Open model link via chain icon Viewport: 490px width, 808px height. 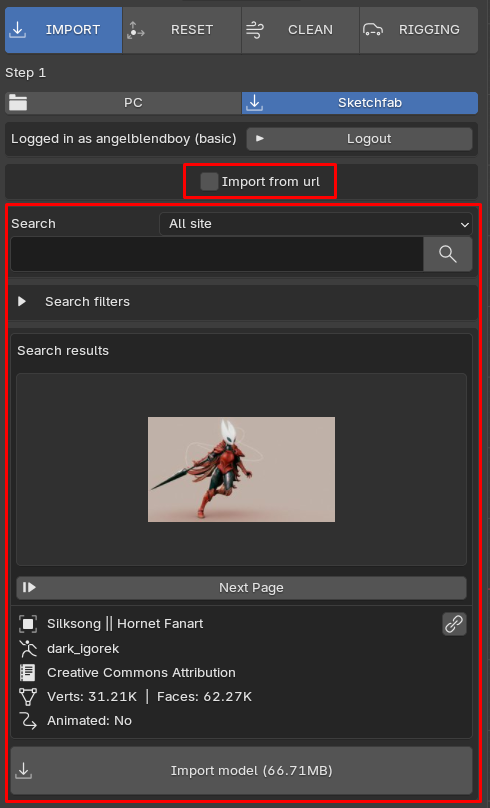(454, 624)
